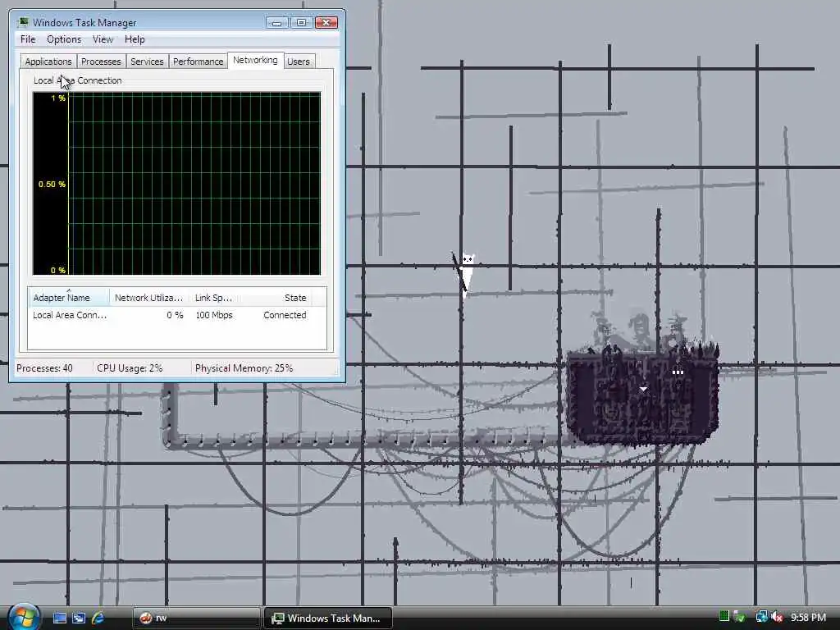This screenshot has width=840, height=630.
Task: Click the Task Manager CPU meter tray icon
Action: coord(724,617)
